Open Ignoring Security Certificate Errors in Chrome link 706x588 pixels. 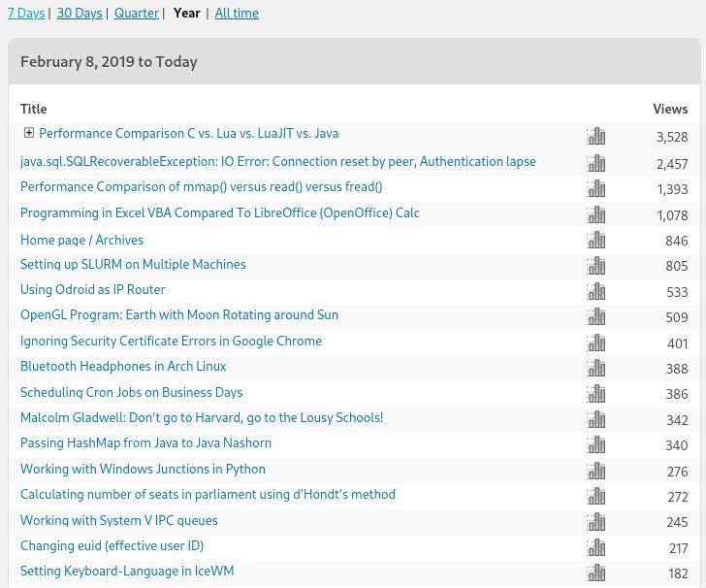171,342
